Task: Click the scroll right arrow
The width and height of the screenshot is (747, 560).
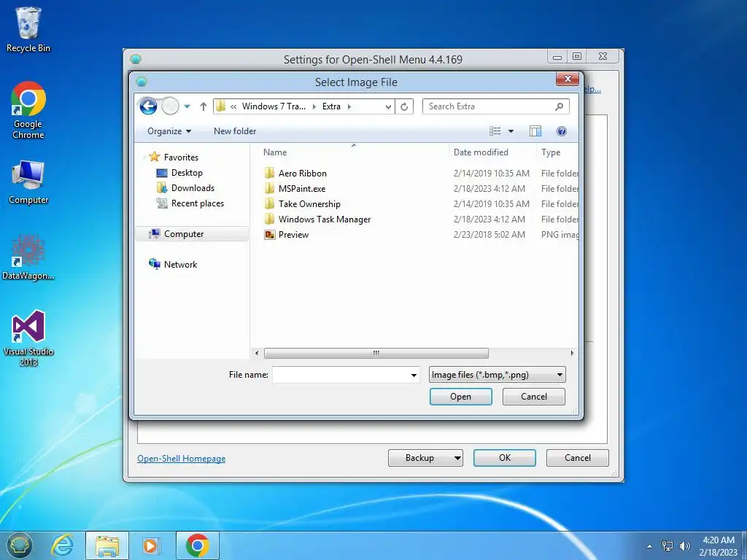Action: pyautogui.click(x=572, y=353)
